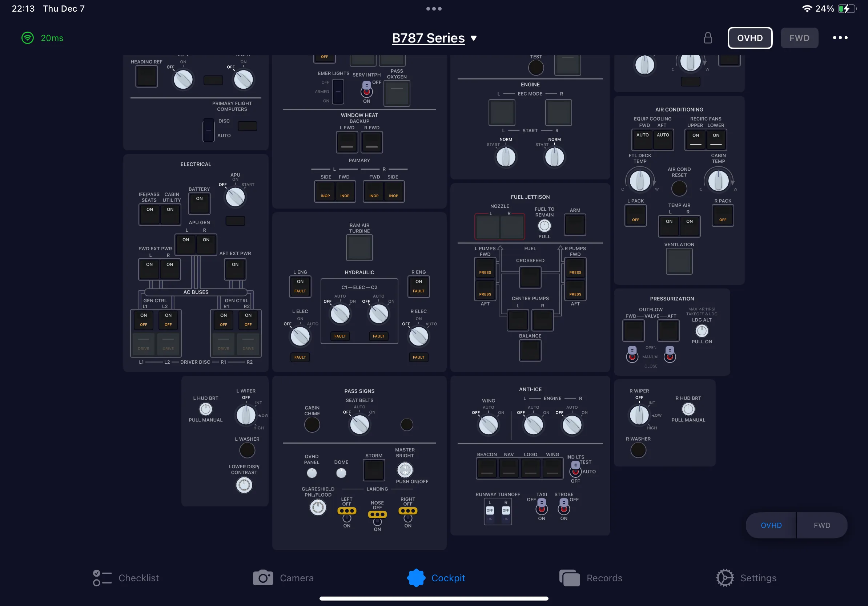This screenshot has height=606, width=868.
Task: Turn the right engine START selector knob
Action: pyautogui.click(x=555, y=157)
